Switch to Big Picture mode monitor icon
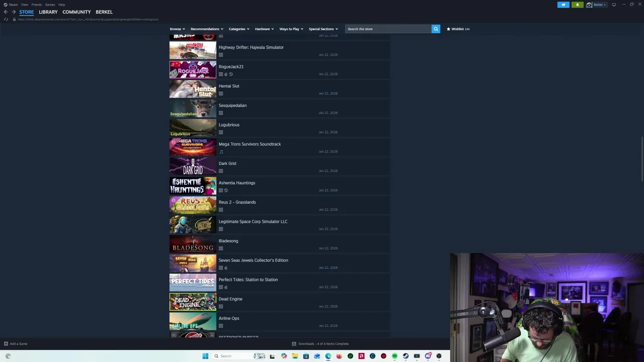Viewport: 644px width, 362px height. coord(614,5)
